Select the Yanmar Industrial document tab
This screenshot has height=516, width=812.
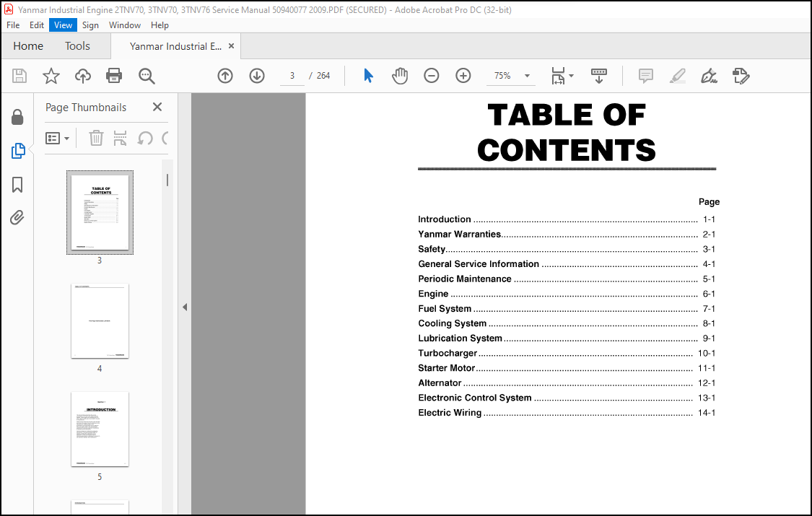tap(175, 46)
